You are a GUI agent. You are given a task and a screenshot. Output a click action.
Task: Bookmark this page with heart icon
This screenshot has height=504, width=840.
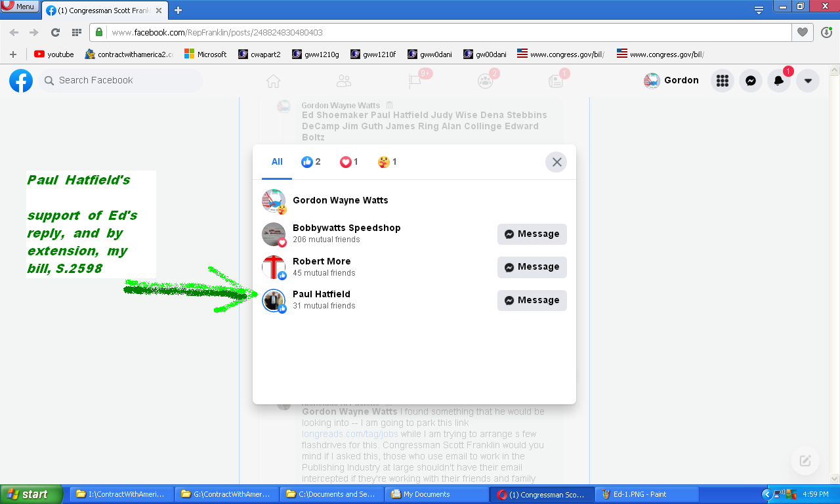tap(802, 32)
